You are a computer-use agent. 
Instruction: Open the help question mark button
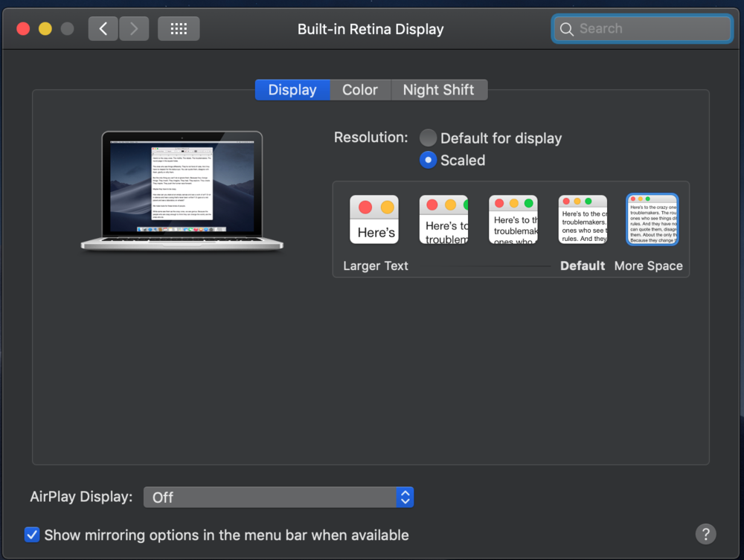pos(705,533)
